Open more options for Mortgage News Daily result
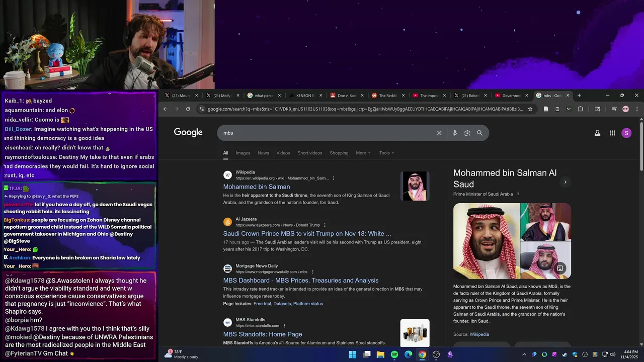The width and height of the screenshot is (644, 362). click(x=312, y=272)
